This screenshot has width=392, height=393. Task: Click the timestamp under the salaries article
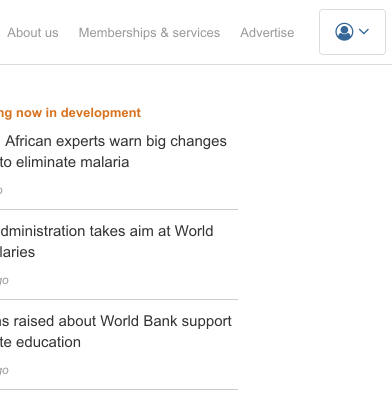(4, 281)
